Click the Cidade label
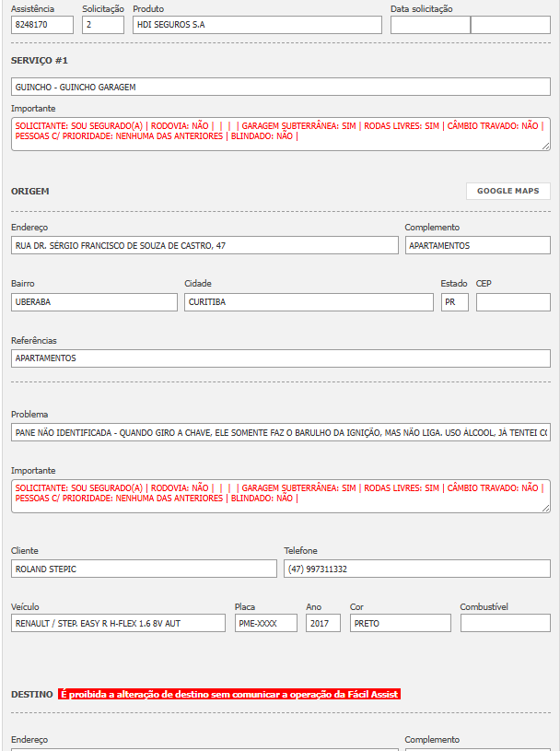This screenshot has height=751, width=560. coord(198,284)
